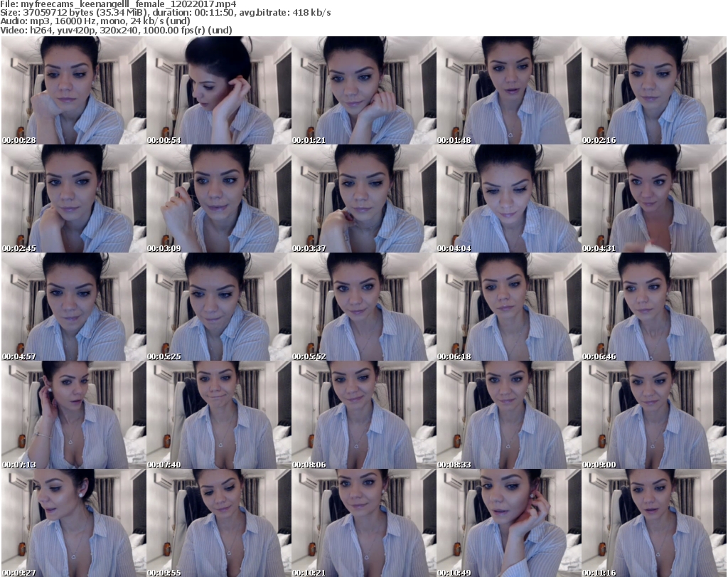The image size is (728, 577).
Task: Select the thumbnail stamped 00:07:13
Action: click(74, 415)
